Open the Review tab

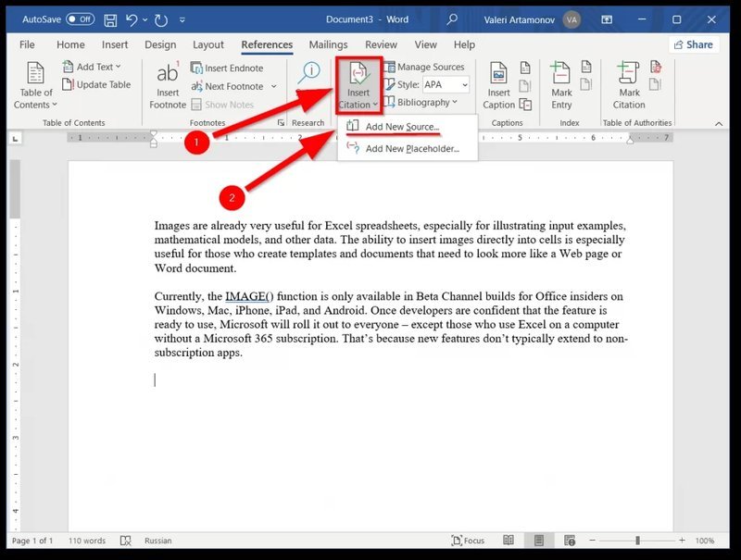click(381, 44)
